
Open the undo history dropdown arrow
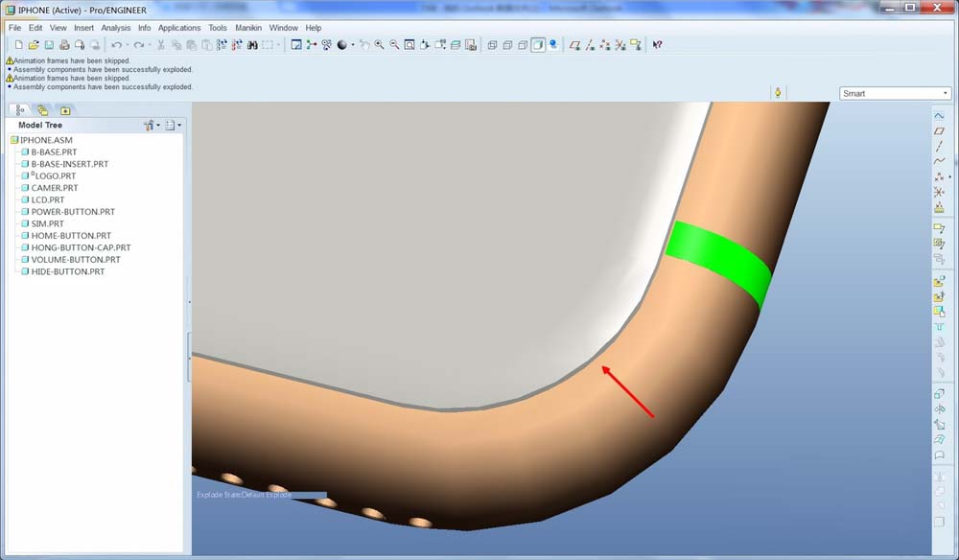click(x=128, y=45)
